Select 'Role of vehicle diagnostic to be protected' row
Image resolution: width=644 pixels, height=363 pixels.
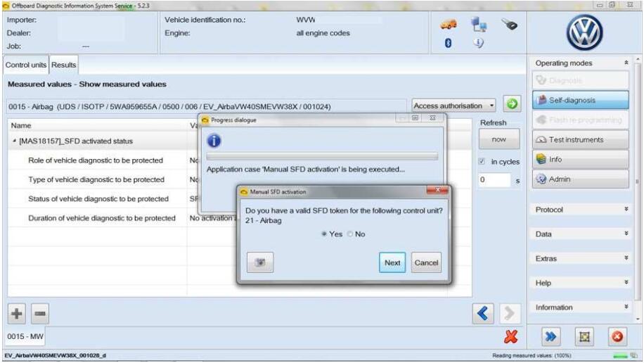[97, 160]
